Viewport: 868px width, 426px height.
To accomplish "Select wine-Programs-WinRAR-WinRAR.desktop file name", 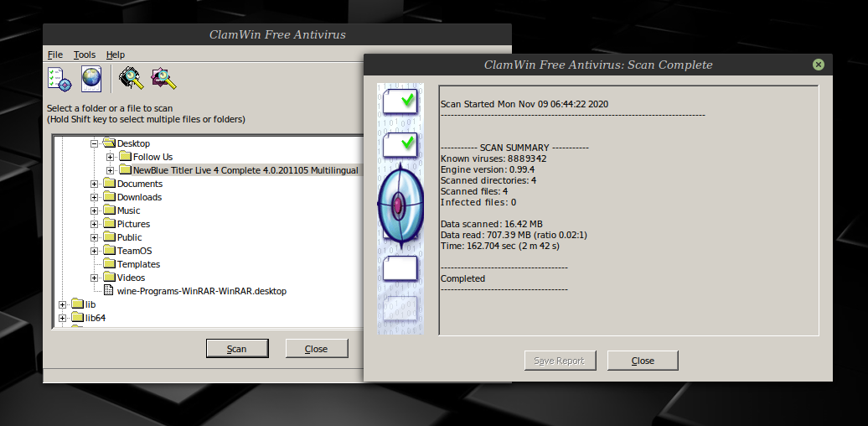I will point(202,291).
